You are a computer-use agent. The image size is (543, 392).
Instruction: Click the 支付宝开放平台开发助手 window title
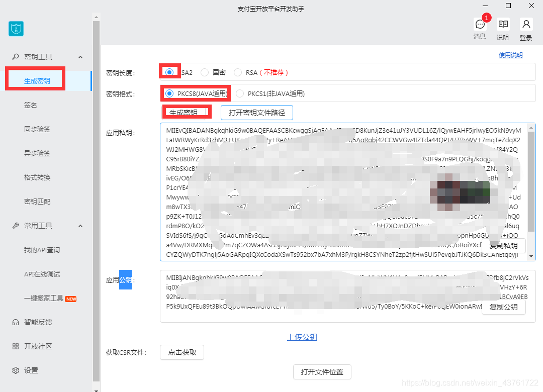click(x=271, y=9)
